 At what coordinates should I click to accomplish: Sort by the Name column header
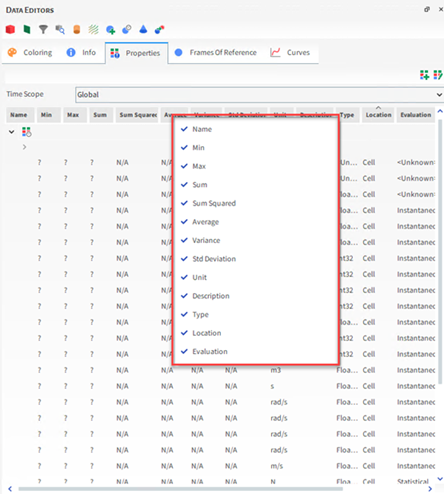[x=20, y=115]
